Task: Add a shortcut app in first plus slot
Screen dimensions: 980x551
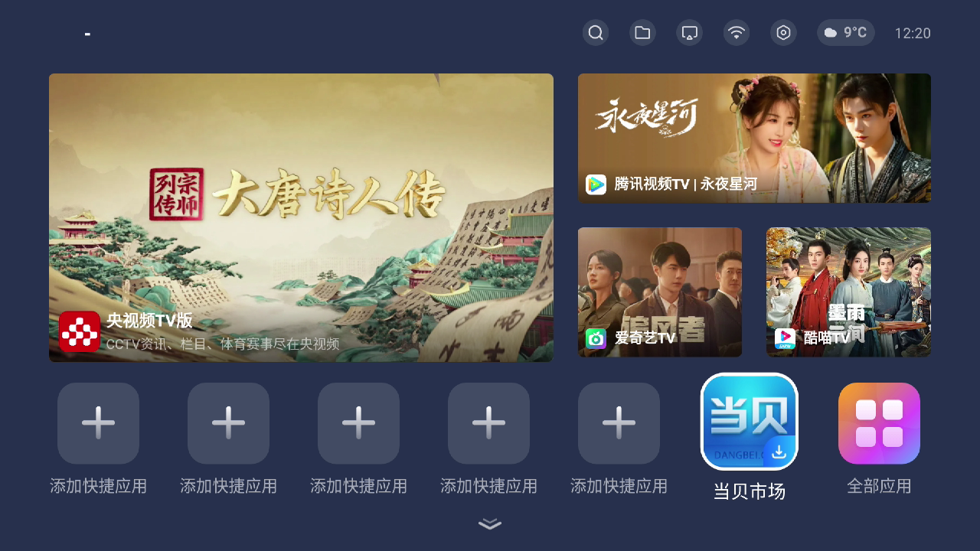Action: pos(98,423)
